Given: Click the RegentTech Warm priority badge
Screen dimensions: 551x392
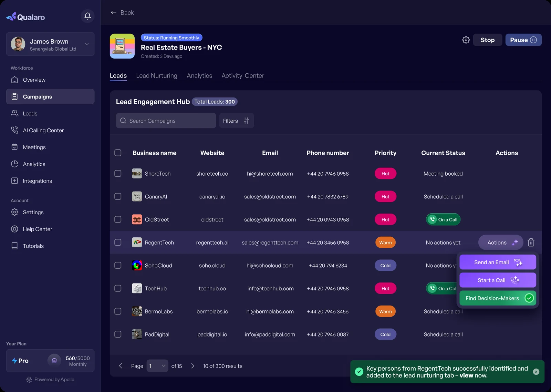Looking at the screenshot, I should click(x=385, y=243).
